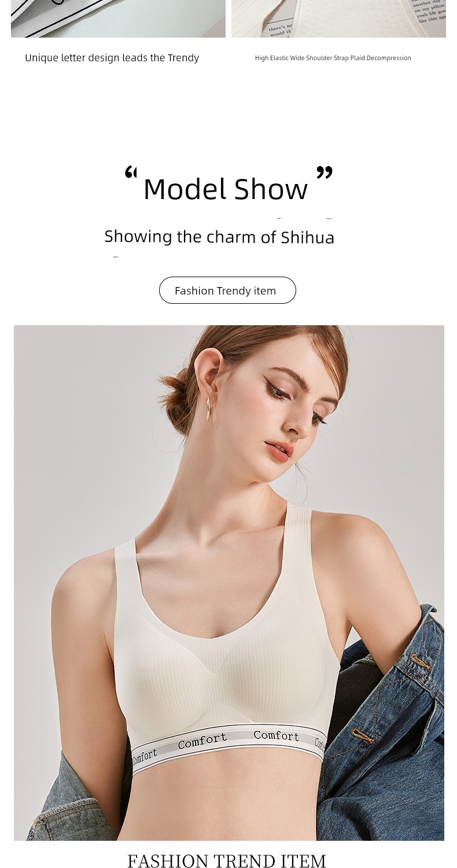Select the "Model Show" heading text
457x868 pixels.
coord(226,189)
